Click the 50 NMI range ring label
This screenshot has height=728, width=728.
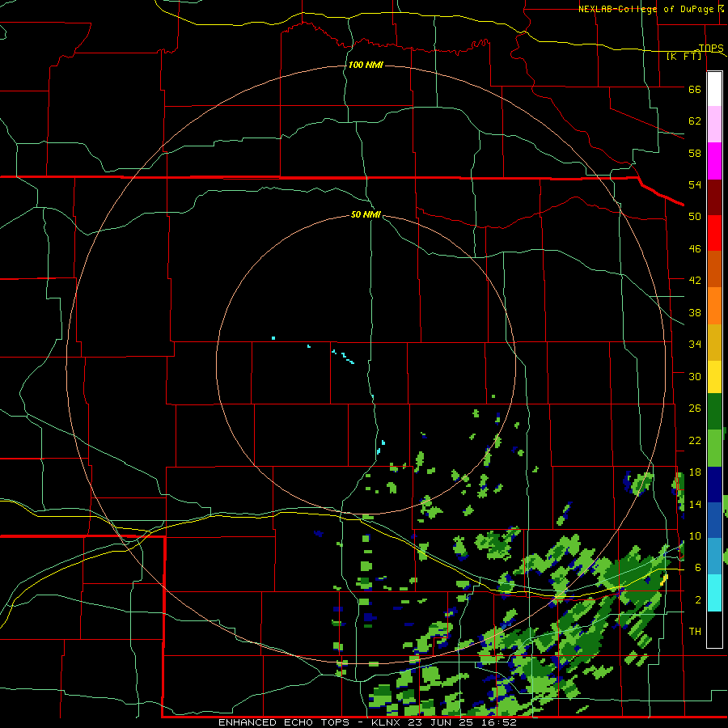coord(366,214)
